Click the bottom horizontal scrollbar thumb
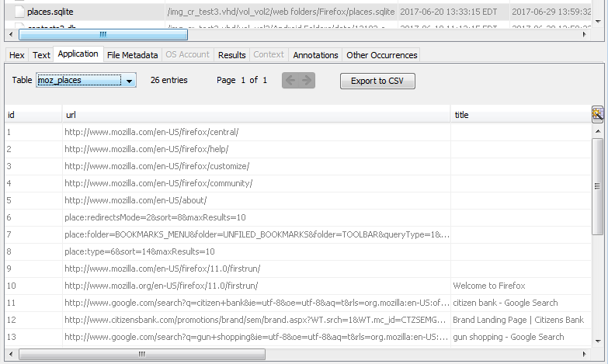The height and width of the screenshot is (364, 608). click(x=141, y=355)
